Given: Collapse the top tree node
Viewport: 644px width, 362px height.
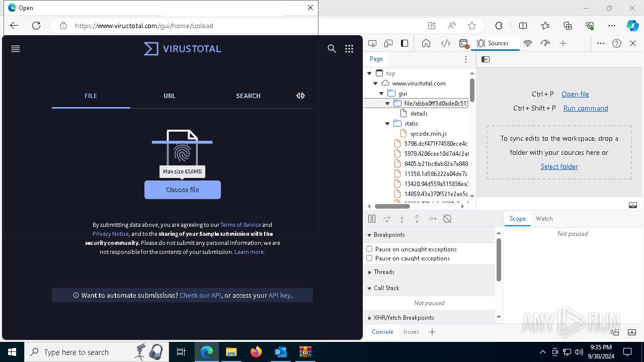Looking at the screenshot, I should [369, 73].
